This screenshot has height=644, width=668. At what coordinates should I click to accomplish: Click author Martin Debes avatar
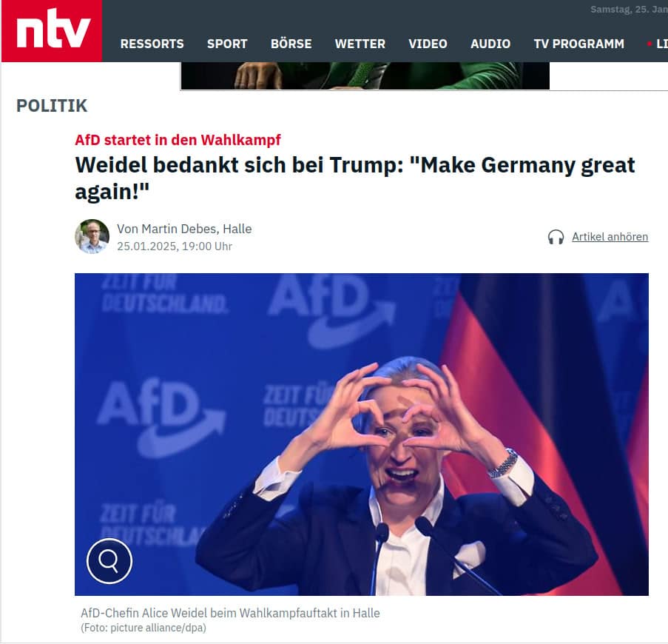[x=92, y=237]
